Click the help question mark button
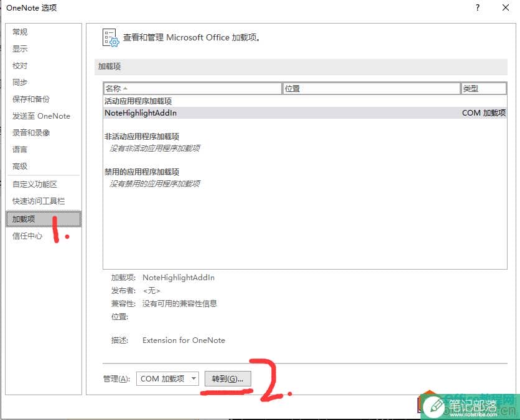 click(478, 7)
